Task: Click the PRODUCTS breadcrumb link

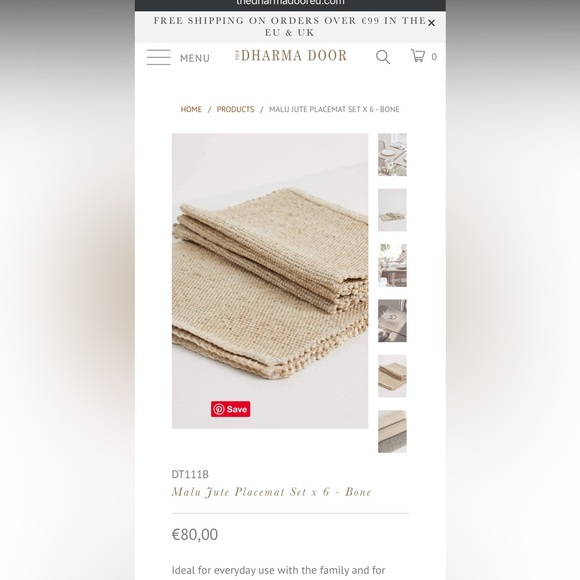Action: pyautogui.click(x=235, y=109)
